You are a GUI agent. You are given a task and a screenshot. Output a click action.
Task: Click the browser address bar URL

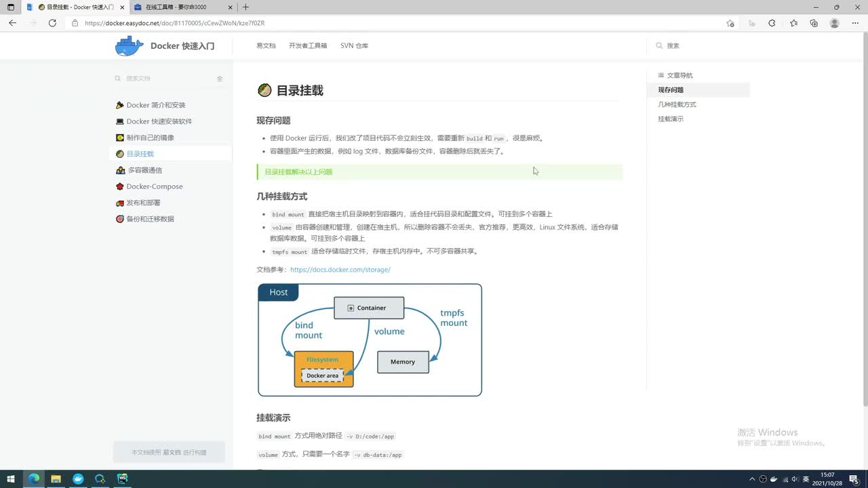point(174,23)
